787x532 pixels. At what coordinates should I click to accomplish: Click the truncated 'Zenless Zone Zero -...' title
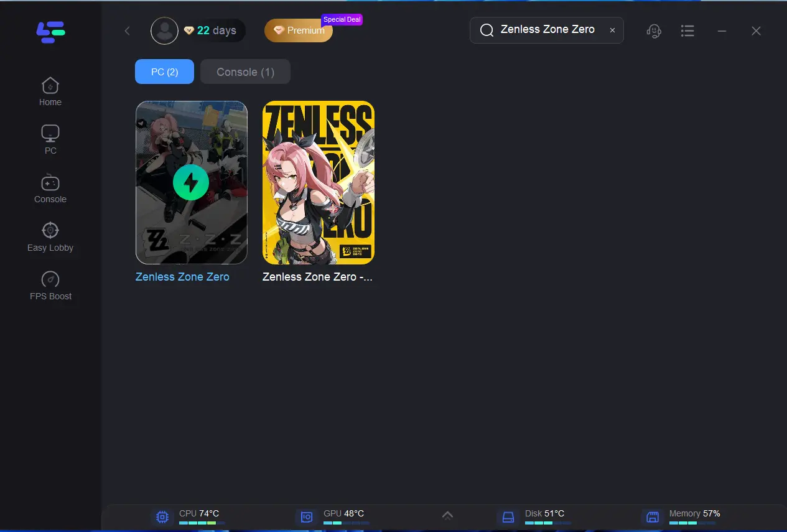pos(318,277)
